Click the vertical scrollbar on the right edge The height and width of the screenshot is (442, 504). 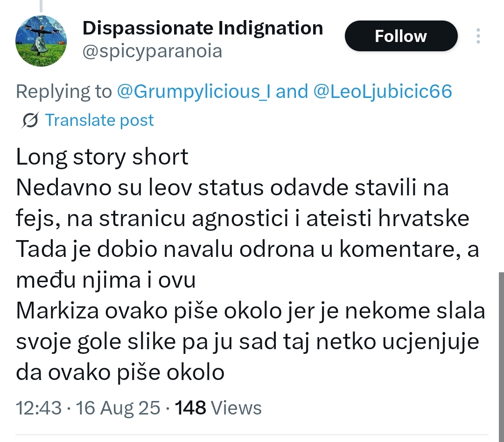coord(501,357)
